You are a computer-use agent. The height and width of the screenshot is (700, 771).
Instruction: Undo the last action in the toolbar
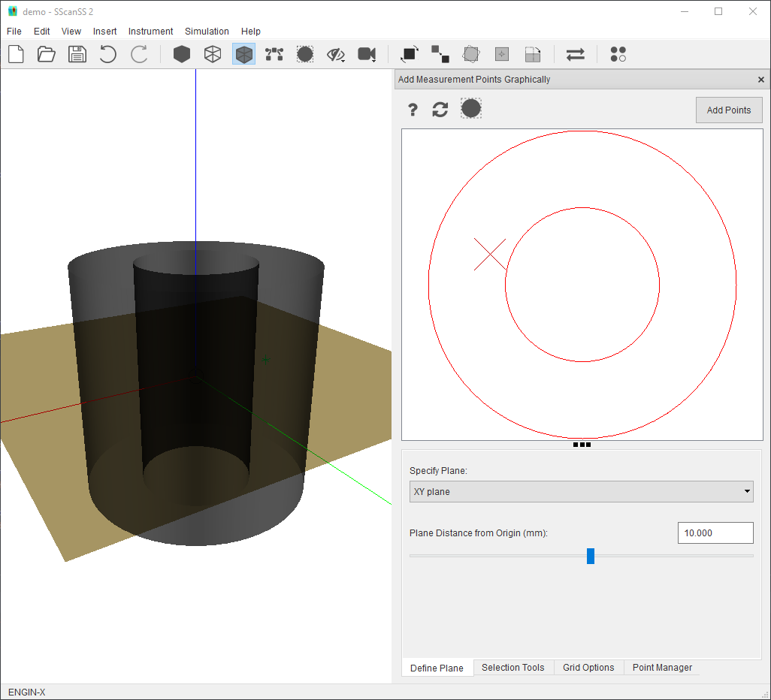tap(108, 54)
